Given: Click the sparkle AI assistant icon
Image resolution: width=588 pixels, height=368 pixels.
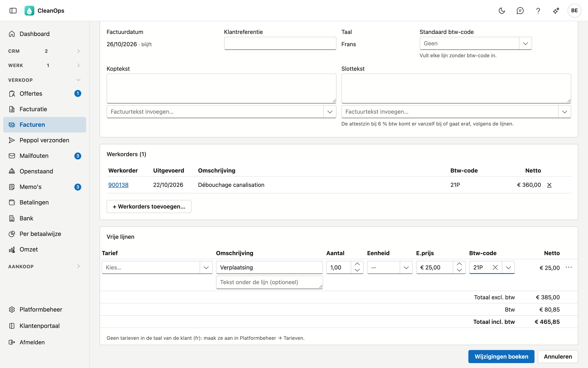Looking at the screenshot, I should [x=556, y=10].
